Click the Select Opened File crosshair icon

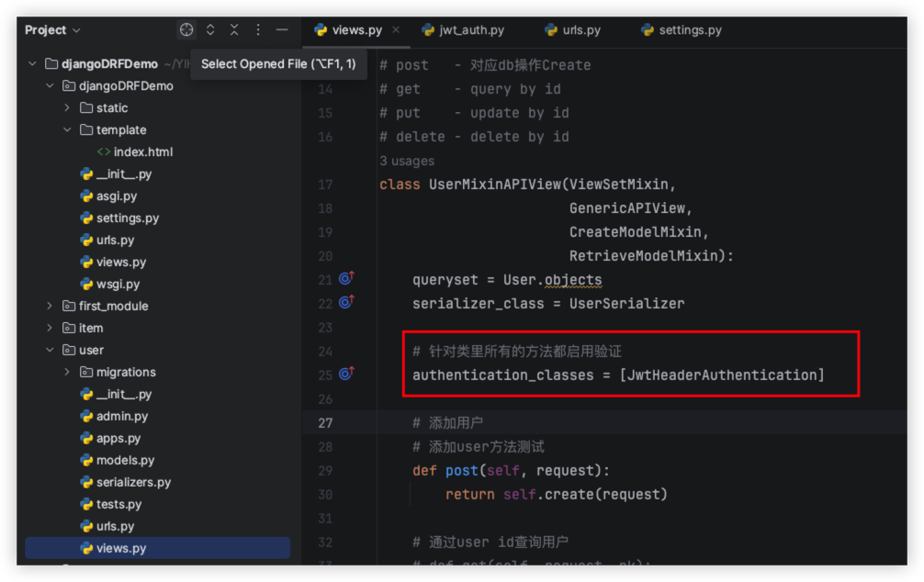click(186, 30)
